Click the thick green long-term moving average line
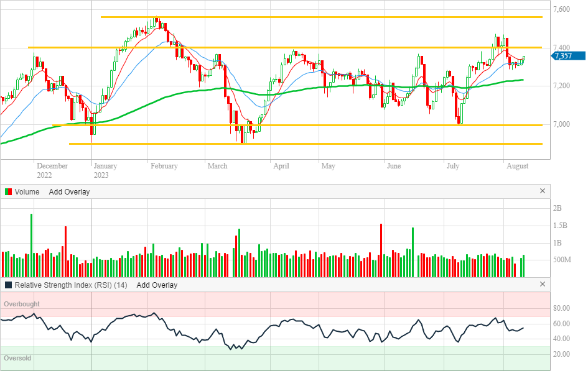588x371 pixels. (187, 92)
